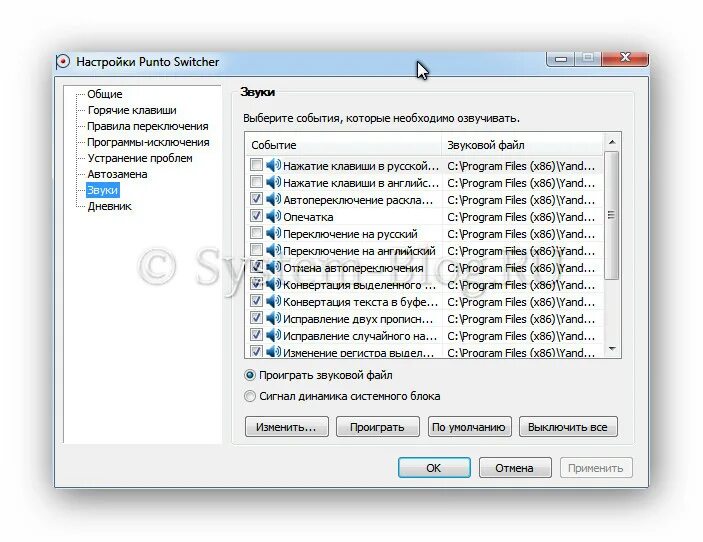Screen dimensions: 703x542
Task: Toggle the Исправление случайного на checkbox
Action: pos(256,335)
